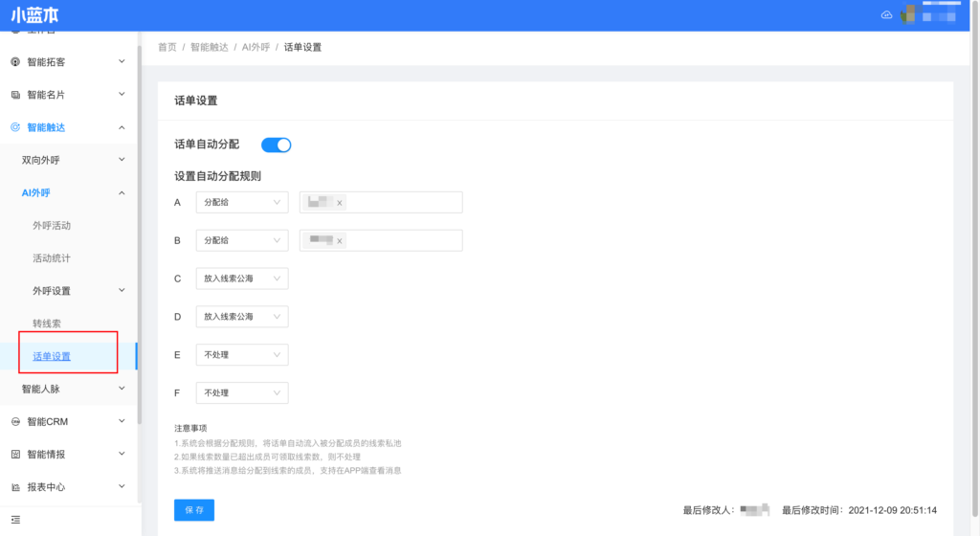Open the rule A 分配给 dropdown
The height and width of the screenshot is (536, 980).
(241, 202)
